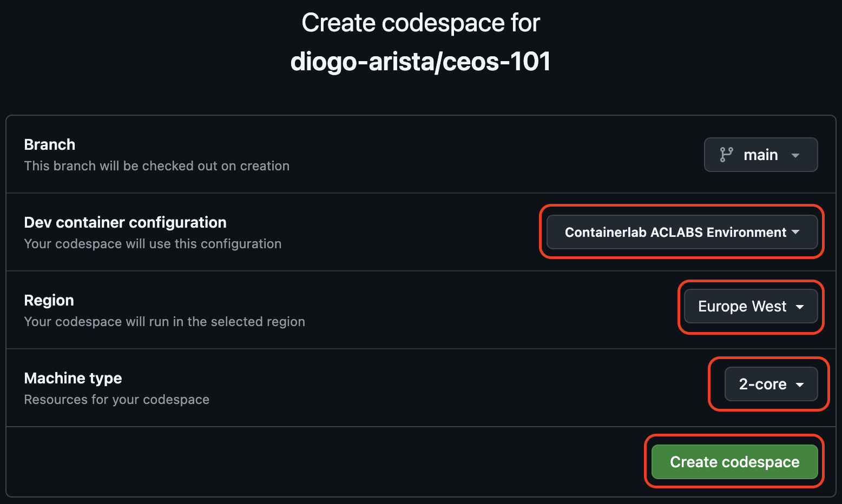Click the git branch icon
Viewport: 842px width, 504px height.
point(728,155)
